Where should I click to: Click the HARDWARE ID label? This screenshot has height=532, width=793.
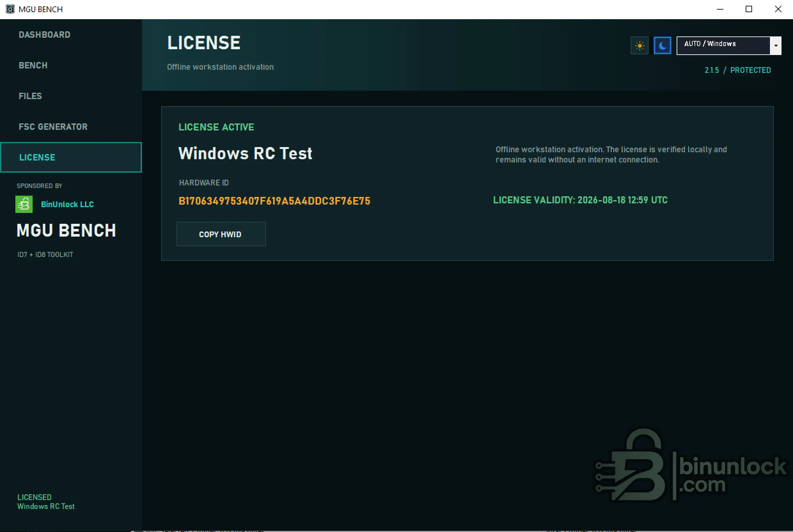pyautogui.click(x=204, y=183)
